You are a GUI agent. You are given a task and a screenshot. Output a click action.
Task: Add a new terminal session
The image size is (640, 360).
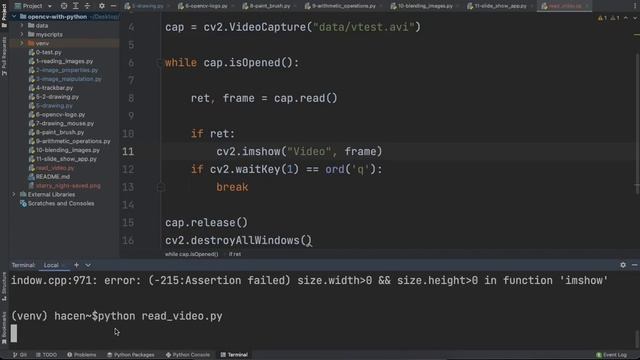coord(76,265)
